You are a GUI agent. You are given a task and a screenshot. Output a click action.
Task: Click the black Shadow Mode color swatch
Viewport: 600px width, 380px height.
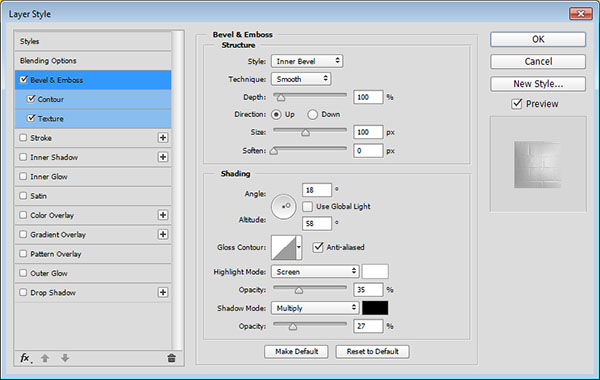tap(375, 308)
